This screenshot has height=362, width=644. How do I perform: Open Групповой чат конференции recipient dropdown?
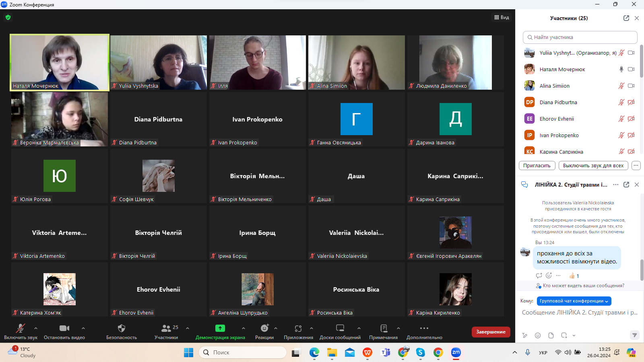[574, 301]
